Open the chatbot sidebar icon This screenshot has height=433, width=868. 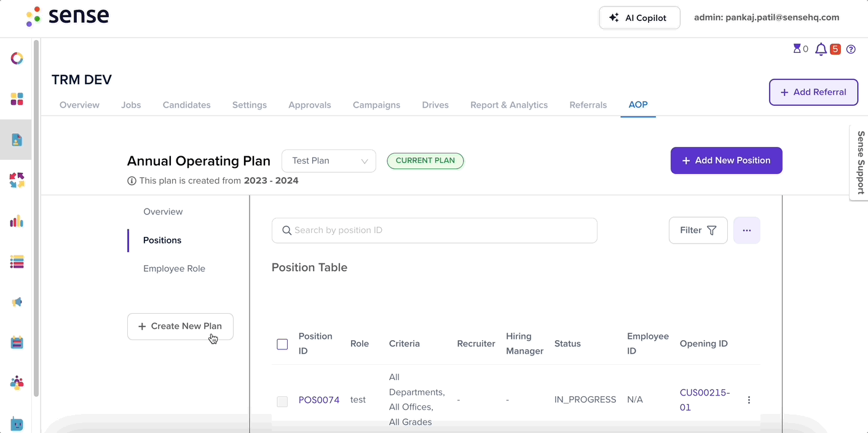[17, 424]
